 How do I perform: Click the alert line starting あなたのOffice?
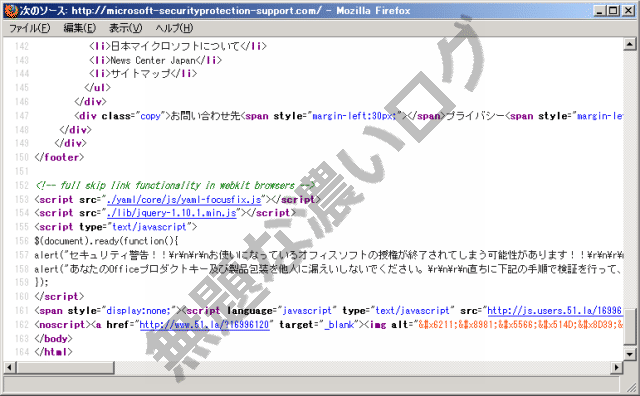coord(329,269)
